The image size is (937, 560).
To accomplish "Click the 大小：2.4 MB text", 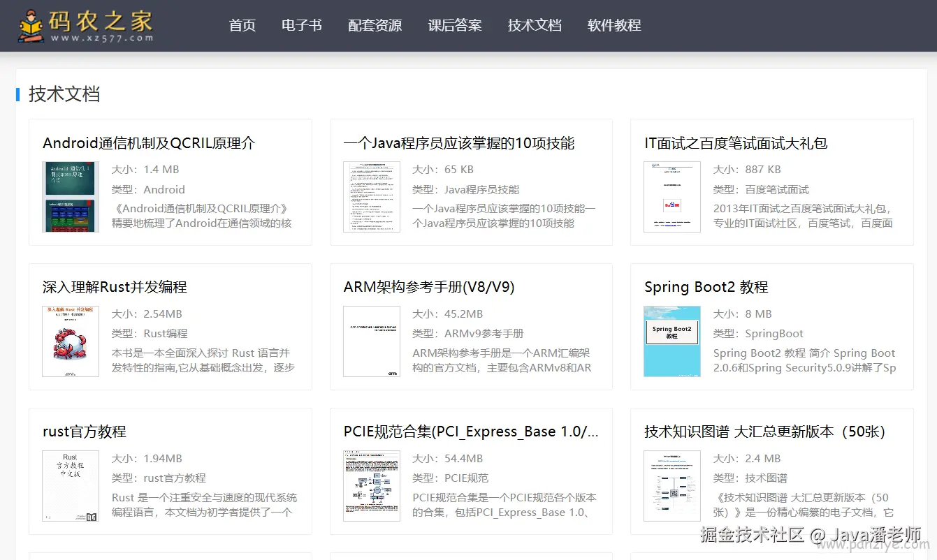I will pos(747,458).
